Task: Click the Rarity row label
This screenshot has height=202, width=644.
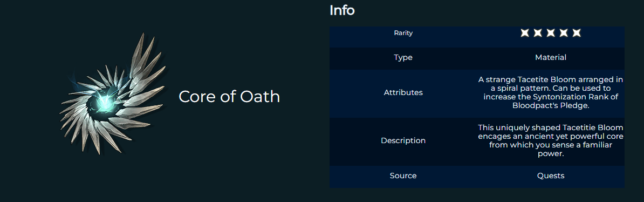Action: point(403,33)
